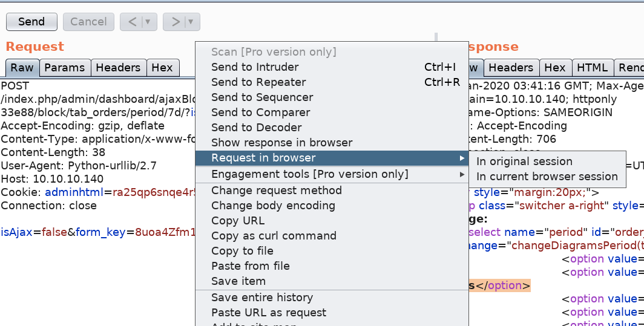The height and width of the screenshot is (326, 644).
Task: Select the Request panel's Hex tab
Action: point(162,68)
